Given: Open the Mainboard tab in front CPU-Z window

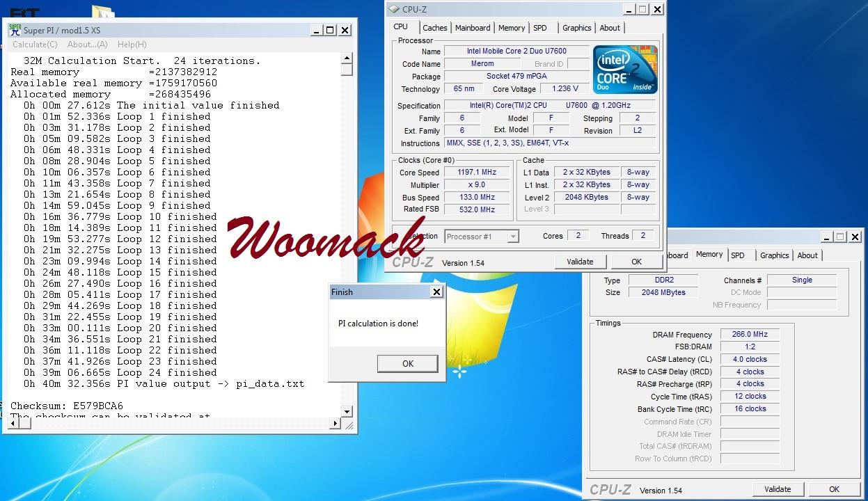Looking at the screenshot, I should click(473, 28).
